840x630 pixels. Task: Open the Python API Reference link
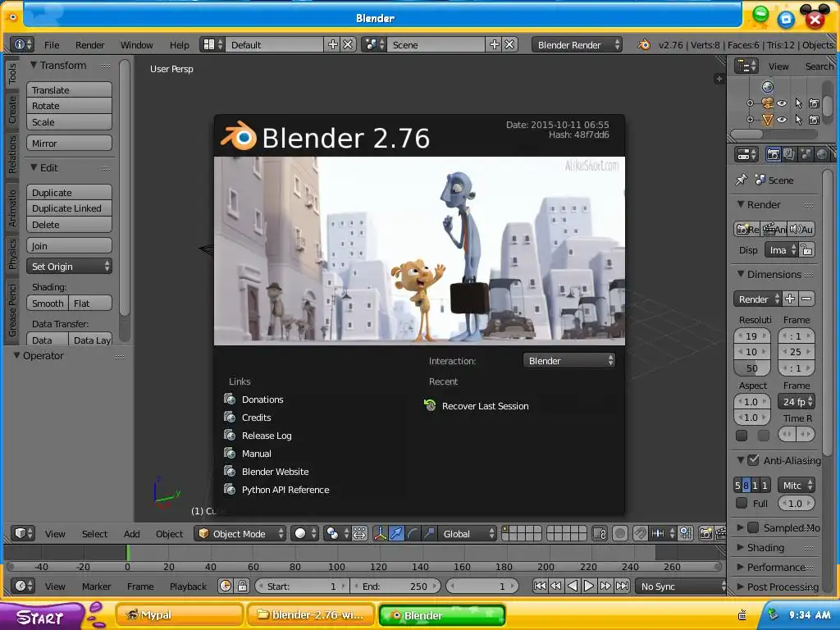click(x=285, y=490)
